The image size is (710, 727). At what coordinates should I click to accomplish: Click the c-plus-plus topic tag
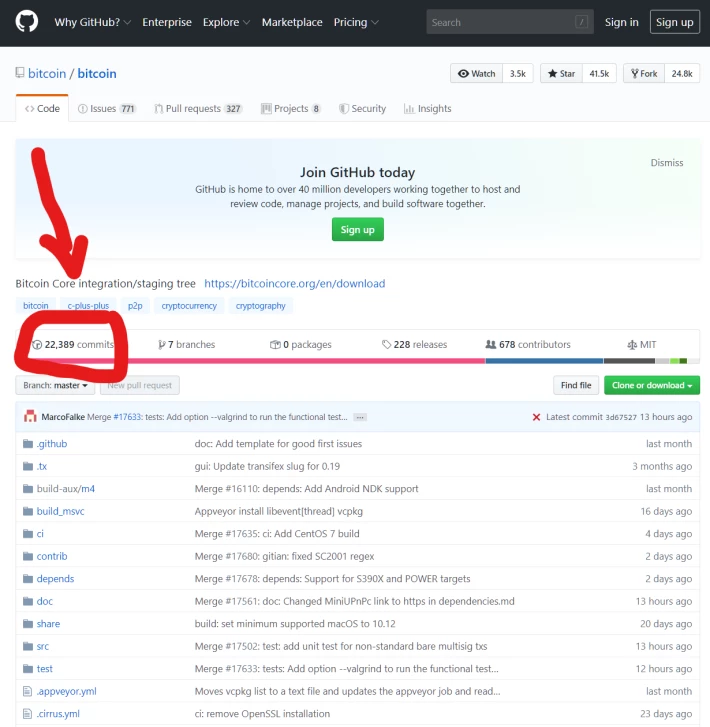tap(88, 306)
